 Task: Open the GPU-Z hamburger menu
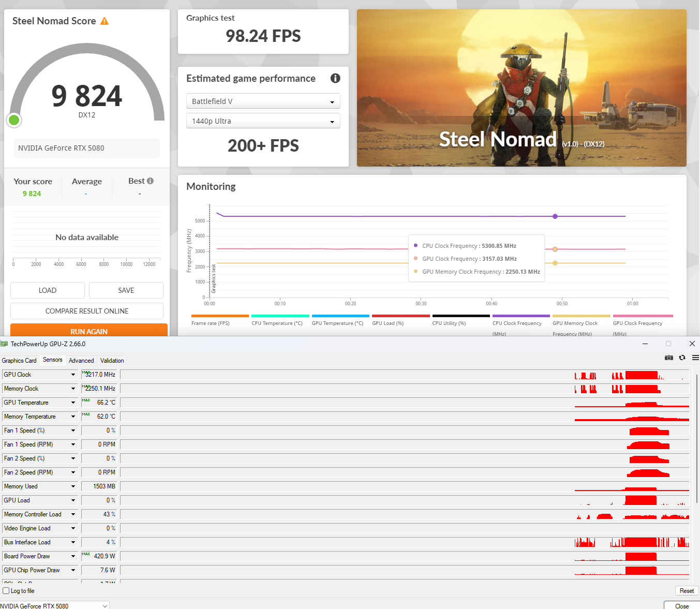pyautogui.click(x=695, y=358)
